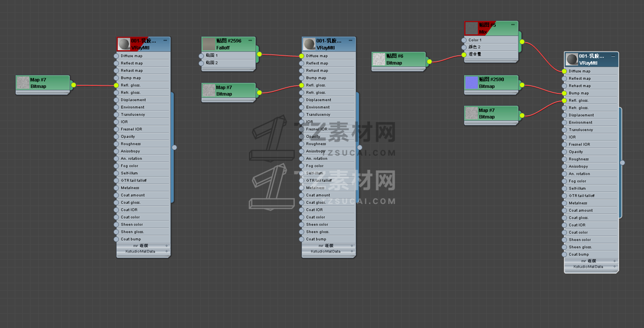Click the output socket of the Mix node
644x328 pixels.
(x=522, y=42)
